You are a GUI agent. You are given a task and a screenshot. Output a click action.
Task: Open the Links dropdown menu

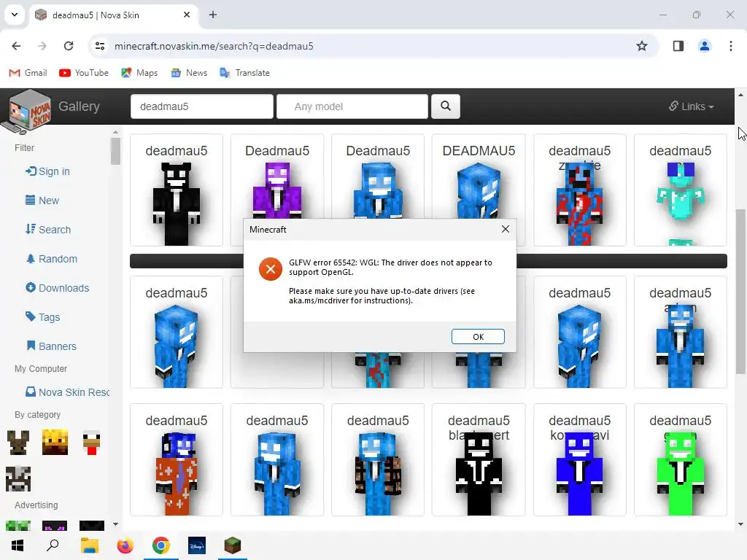[691, 106]
